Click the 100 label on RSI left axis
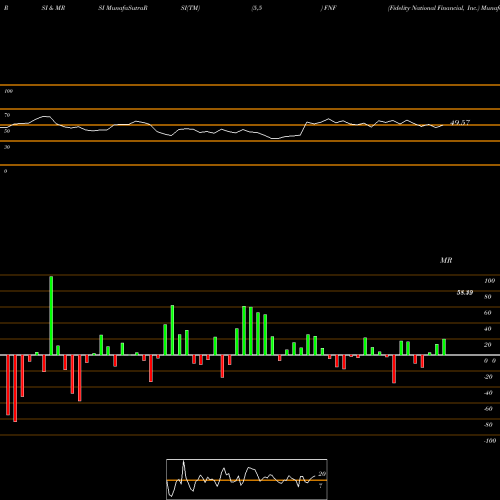The width and height of the screenshot is (500, 500). click(8, 91)
